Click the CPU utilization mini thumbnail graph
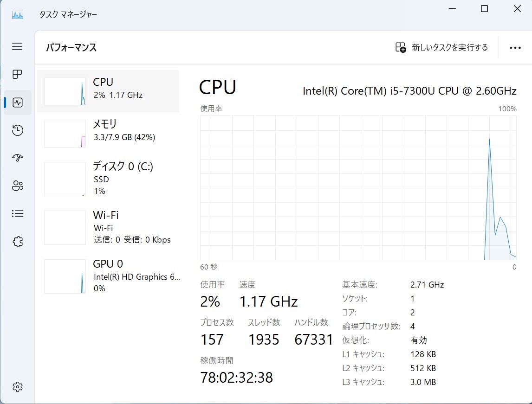 pos(65,91)
